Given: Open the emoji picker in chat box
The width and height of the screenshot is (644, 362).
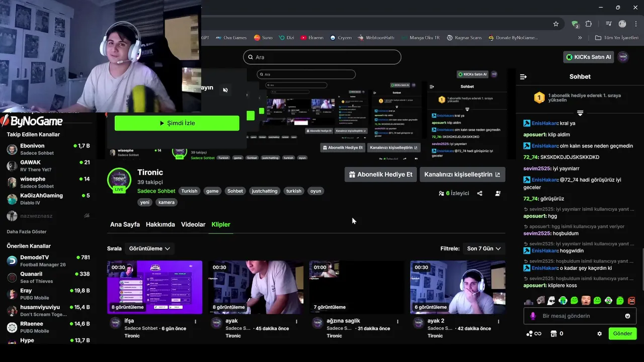Looking at the screenshot, I should tap(627, 316).
